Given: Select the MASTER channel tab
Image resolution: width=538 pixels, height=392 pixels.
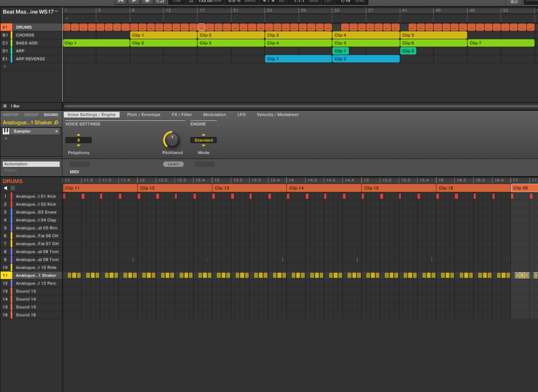Looking at the screenshot, I should [x=11, y=115].
